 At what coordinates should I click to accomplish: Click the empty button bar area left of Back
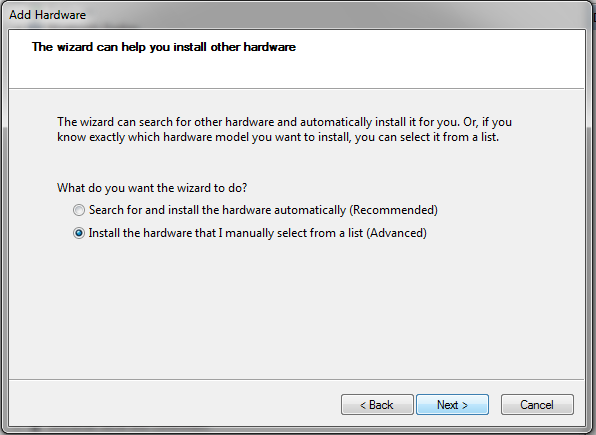(x=175, y=403)
